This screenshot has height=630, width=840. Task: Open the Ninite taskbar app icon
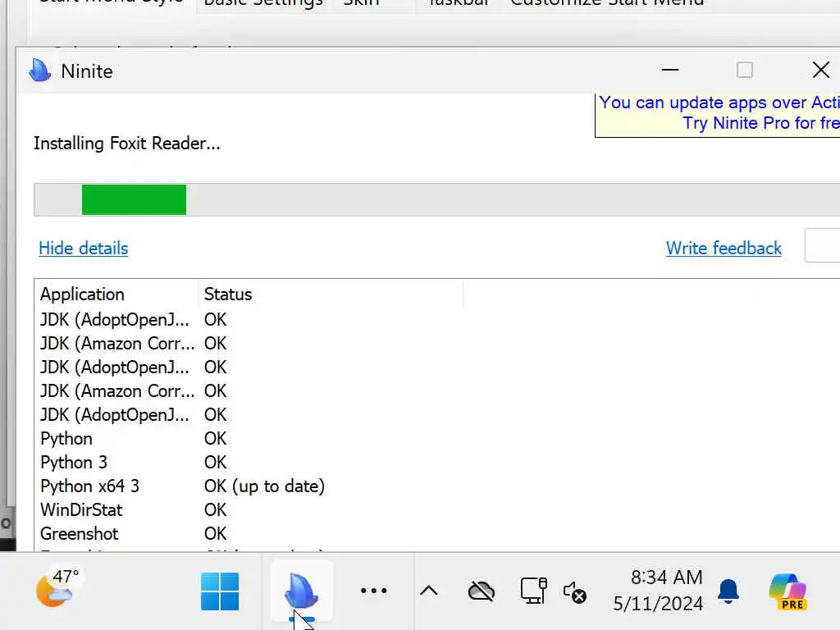point(302,591)
